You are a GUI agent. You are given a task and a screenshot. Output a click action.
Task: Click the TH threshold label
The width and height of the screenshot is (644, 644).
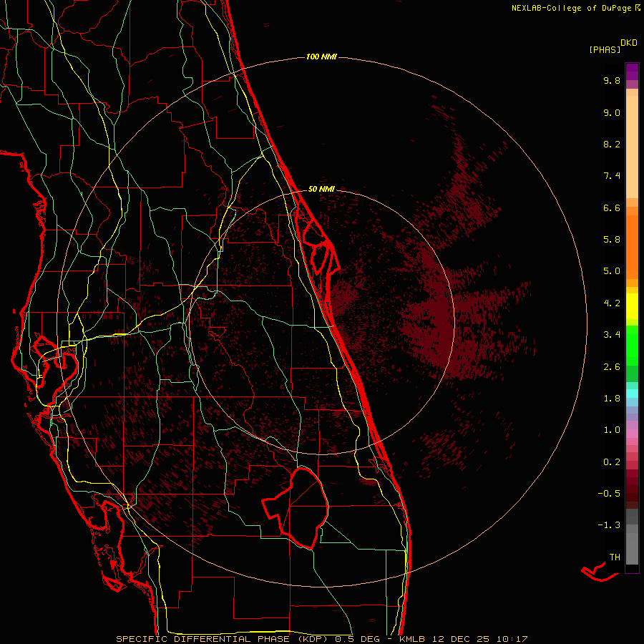click(x=615, y=557)
